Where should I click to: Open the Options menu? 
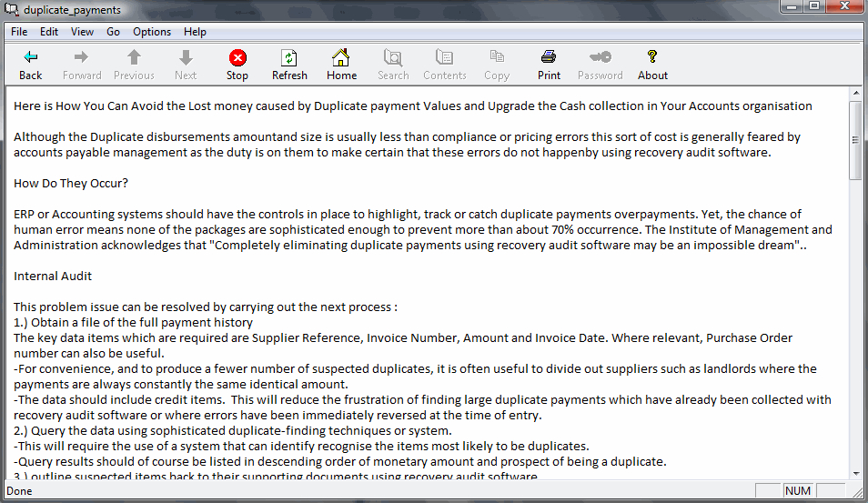tap(152, 32)
